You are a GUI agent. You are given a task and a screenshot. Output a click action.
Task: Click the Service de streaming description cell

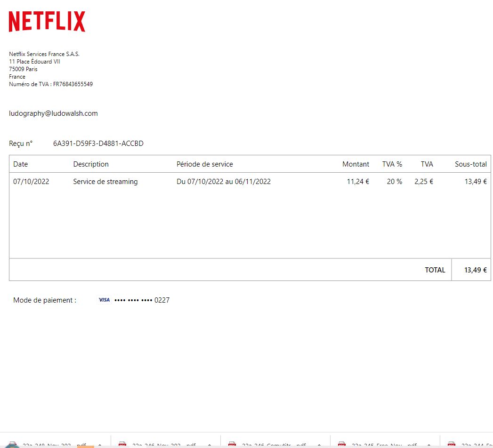tap(105, 182)
